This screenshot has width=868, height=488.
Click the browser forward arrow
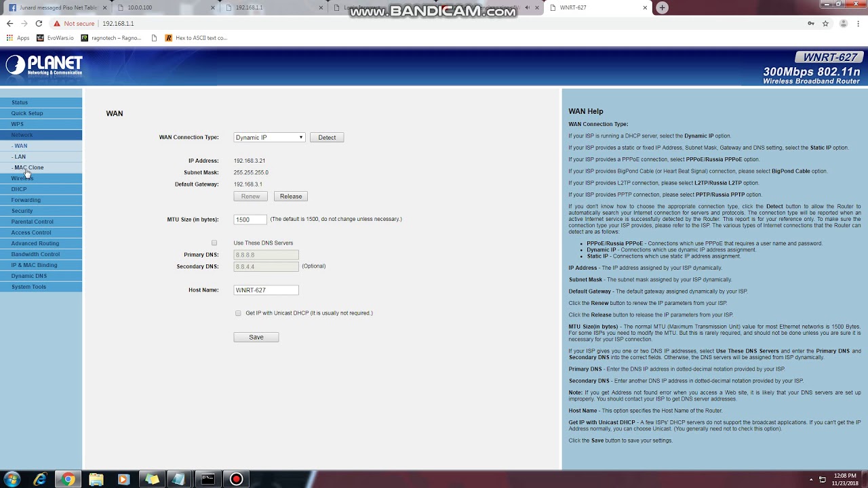click(24, 23)
